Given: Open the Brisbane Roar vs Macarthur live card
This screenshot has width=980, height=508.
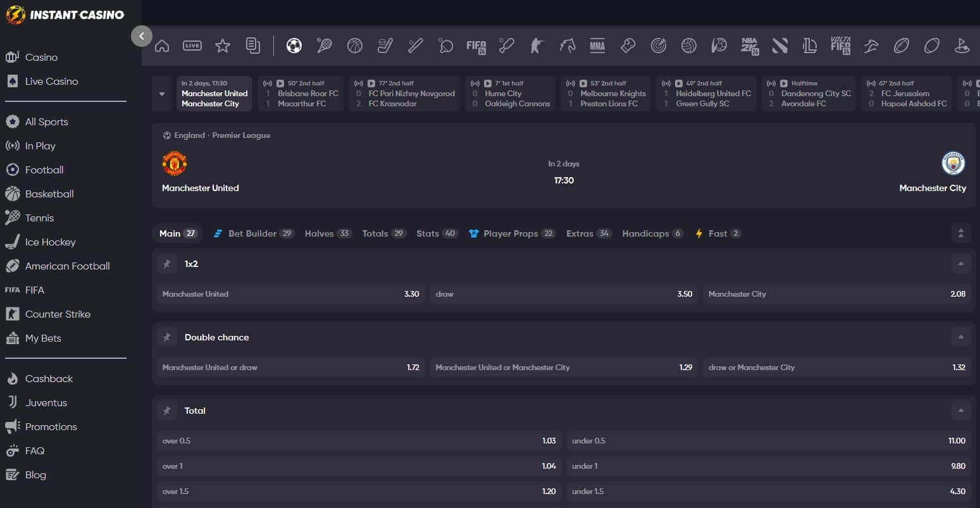Looking at the screenshot, I should pyautogui.click(x=301, y=94).
